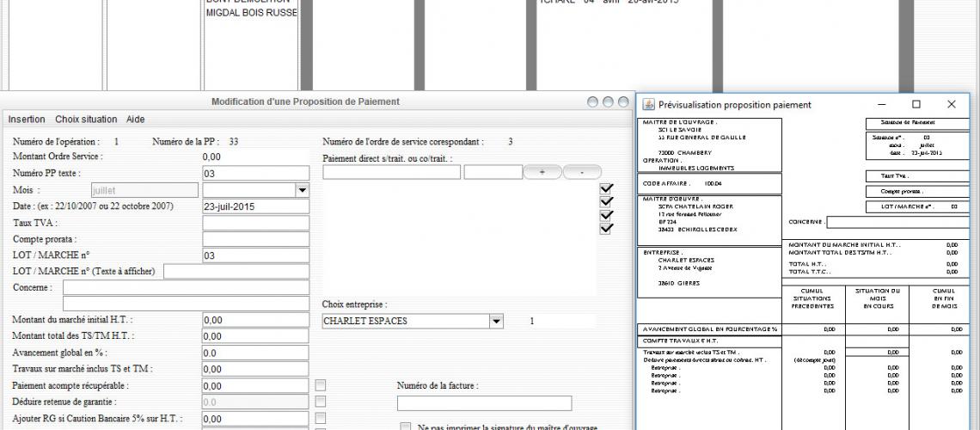Click the Compte prorata box in preview
This screenshot has width=980, height=430.
(x=918, y=191)
